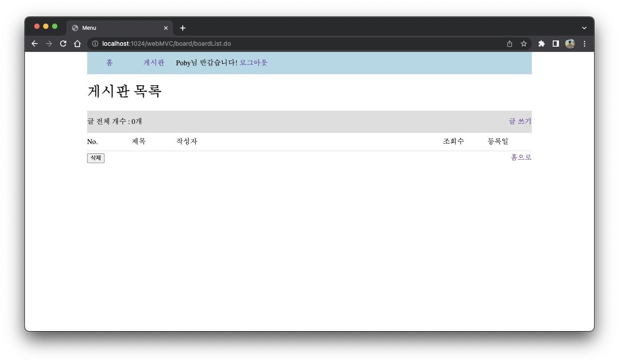Close the Menu tab
Screen dimensions: 619x364
166,28
